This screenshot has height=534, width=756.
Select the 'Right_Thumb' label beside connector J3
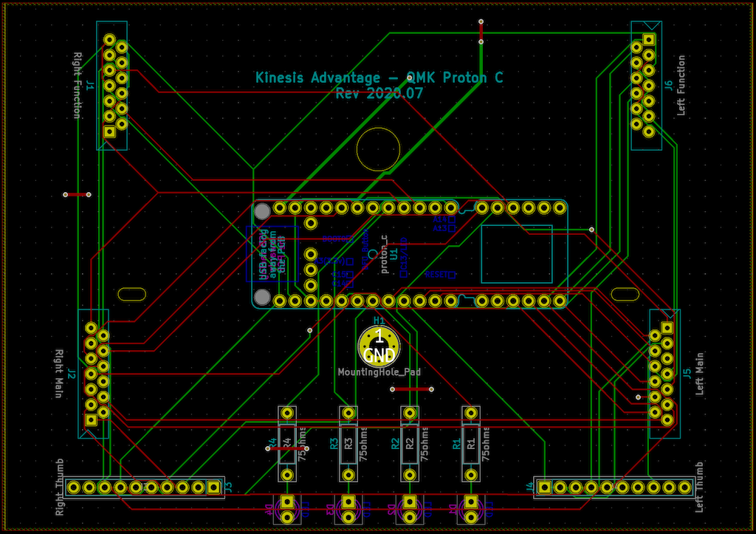[59, 487]
